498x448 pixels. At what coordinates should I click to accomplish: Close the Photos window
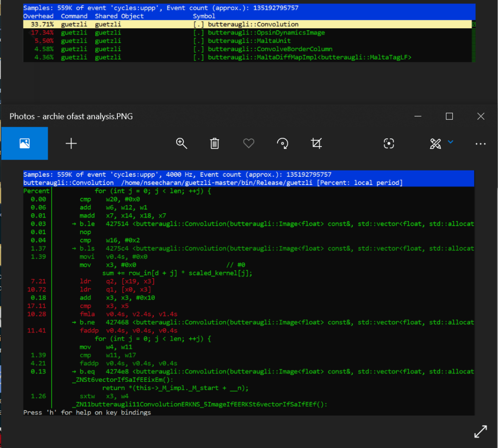click(x=480, y=116)
